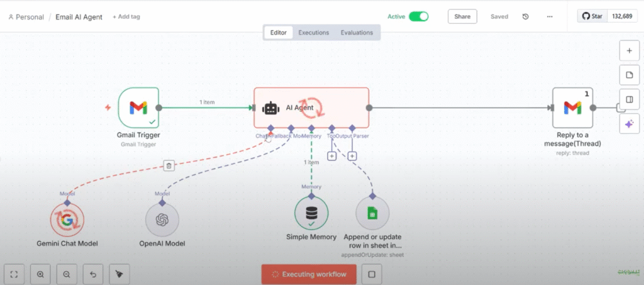Viewport: 644px width, 285px height.
Task: Add a tool with the left plus connector
Action: coord(331,156)
